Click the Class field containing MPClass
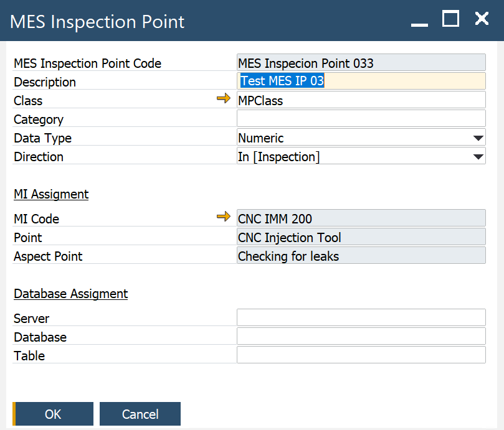Viewport: 504px width, 430px height. click(x=361, y=100)
